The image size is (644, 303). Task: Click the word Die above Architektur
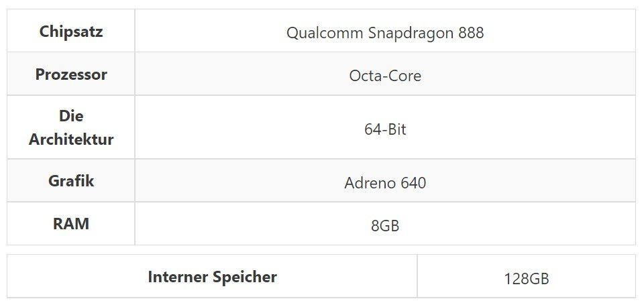pyautogui.click(x=70, y=116)
